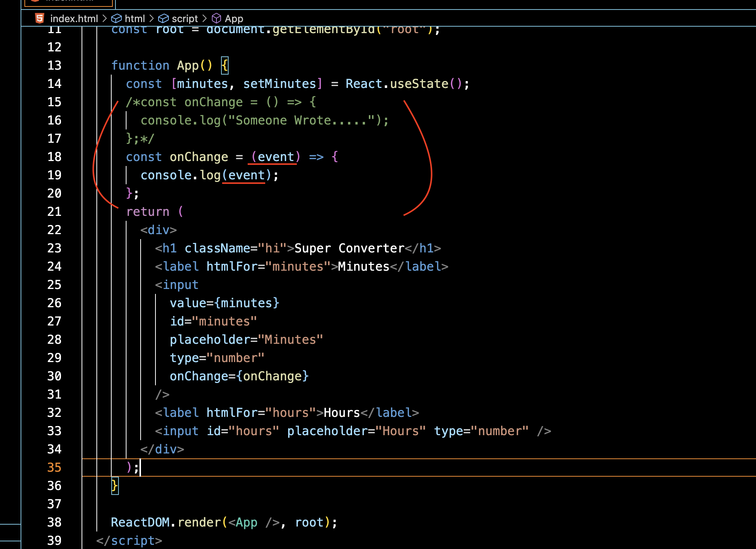Click line number 25 beside input tag
The image size is (756, 549).
click(x=54, y=285)
